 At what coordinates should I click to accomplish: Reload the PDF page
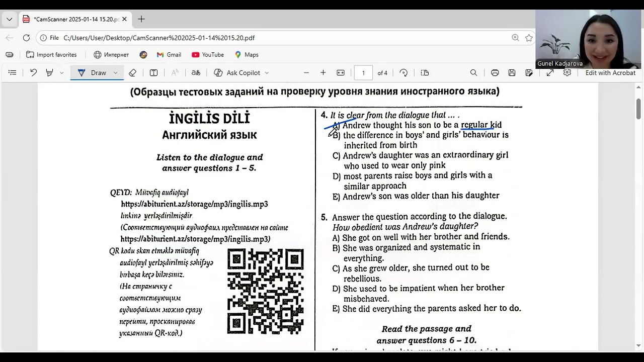[26, 38]
